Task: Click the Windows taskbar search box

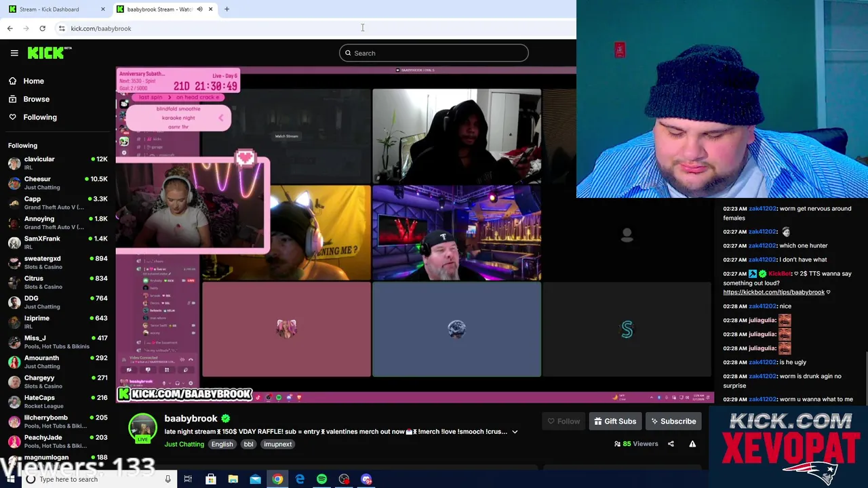Action: [x=100, y=479]
